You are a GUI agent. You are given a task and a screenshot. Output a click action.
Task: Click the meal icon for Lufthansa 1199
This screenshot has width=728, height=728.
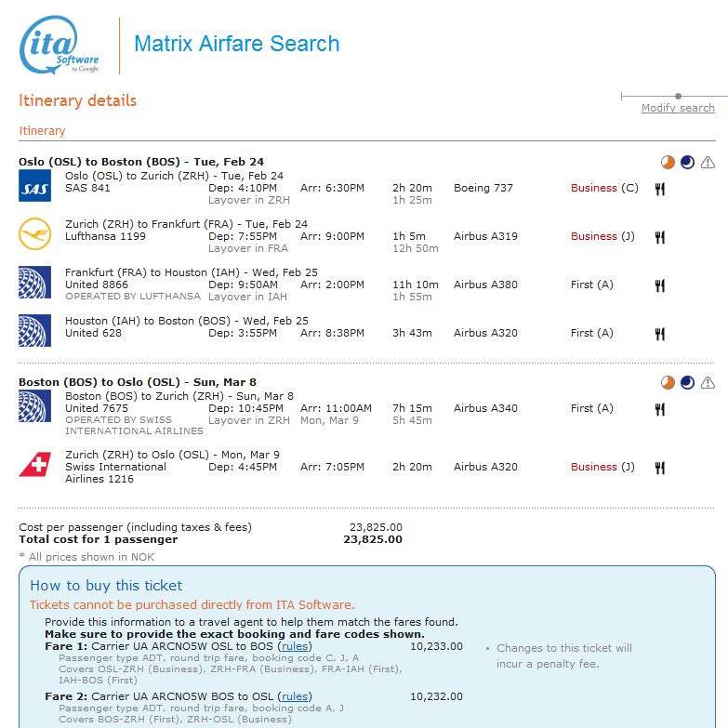660,237
